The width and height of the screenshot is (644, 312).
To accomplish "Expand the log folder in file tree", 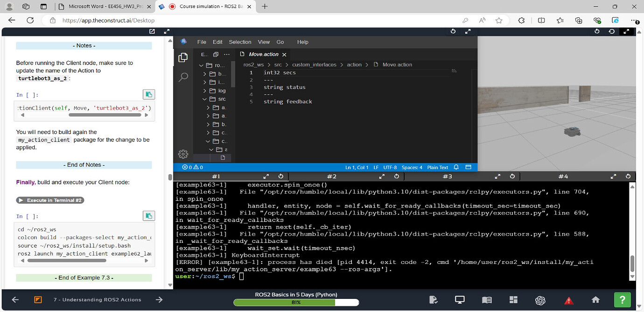I will point(205,91).
